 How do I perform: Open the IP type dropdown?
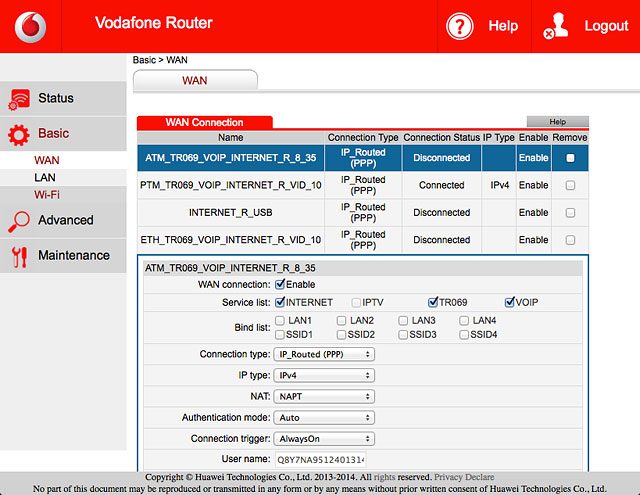[x=324, y=375]
